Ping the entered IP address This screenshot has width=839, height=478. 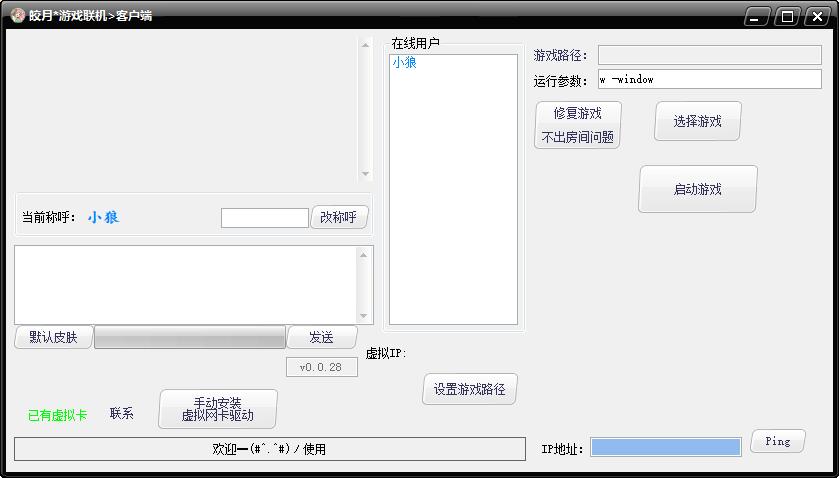coord(777,442)
